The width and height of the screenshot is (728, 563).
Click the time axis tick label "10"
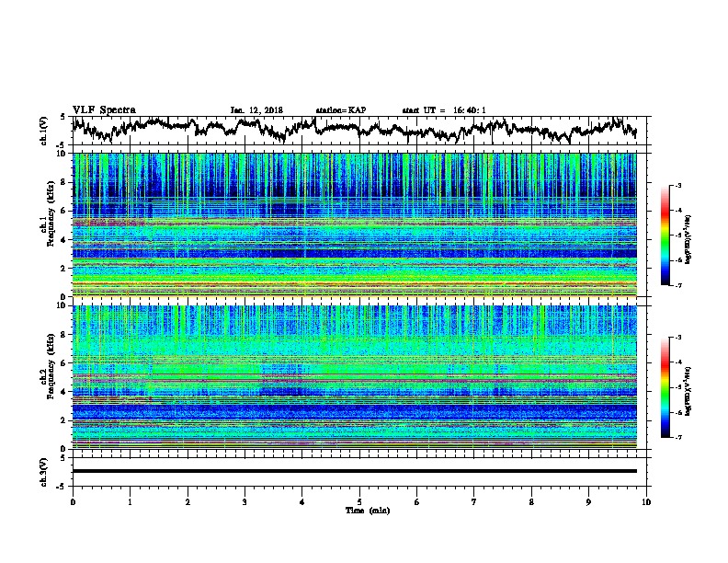[x=646, y=502]
